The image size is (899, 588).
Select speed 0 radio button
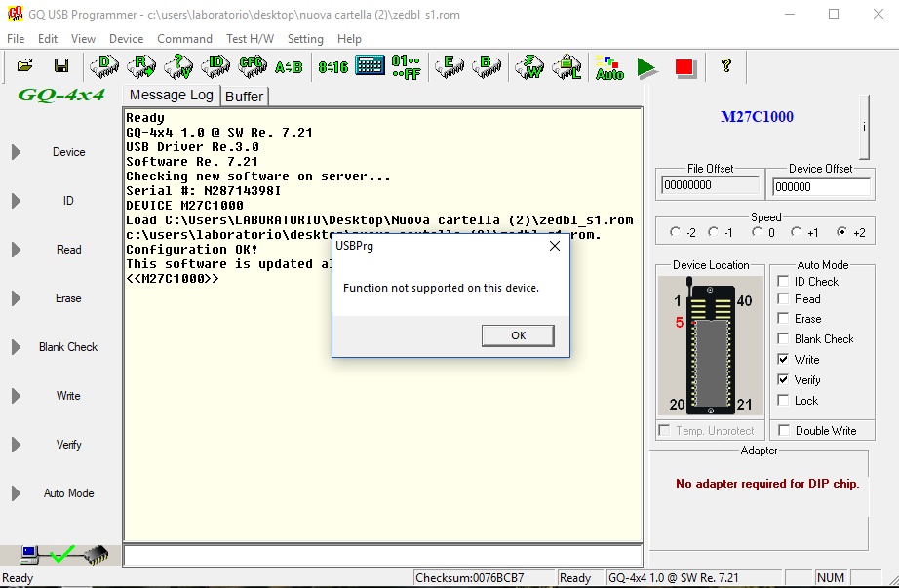click(x=756, y=233)
